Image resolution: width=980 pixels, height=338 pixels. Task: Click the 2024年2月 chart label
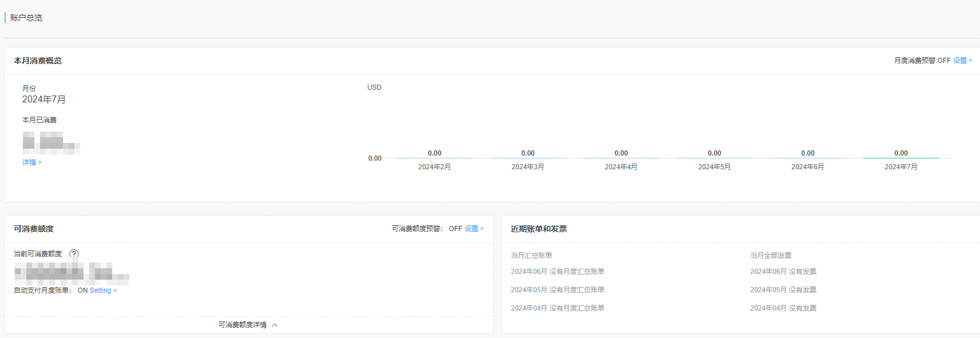click(434, 167)
